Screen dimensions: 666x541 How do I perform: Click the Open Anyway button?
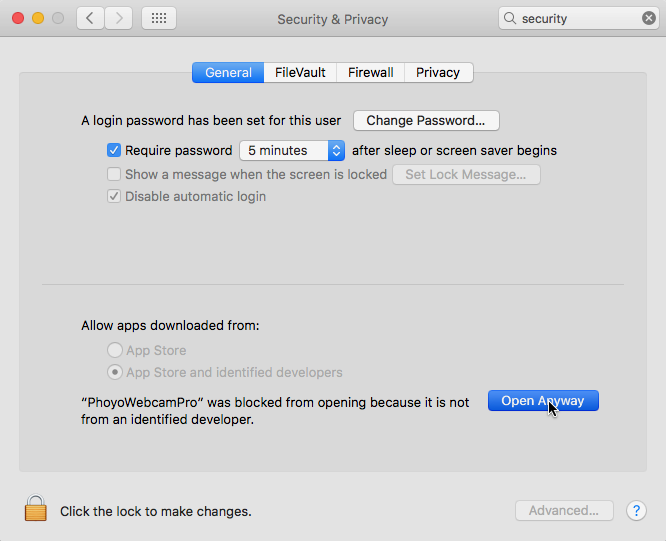point(543,401)
